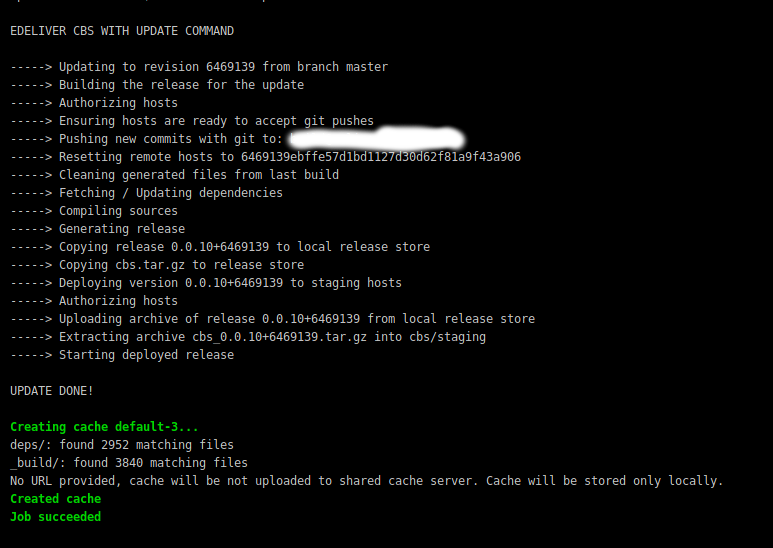
Task: Click the archive name cbs_0.0.10+6469139.tar.gz
Action: pyautogui.click(x=278, y=337)
